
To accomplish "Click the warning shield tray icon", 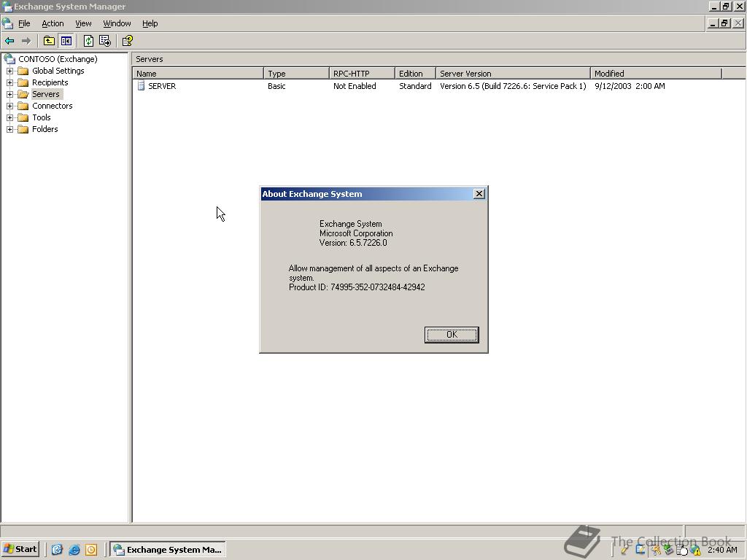I will tap(696, 551).
